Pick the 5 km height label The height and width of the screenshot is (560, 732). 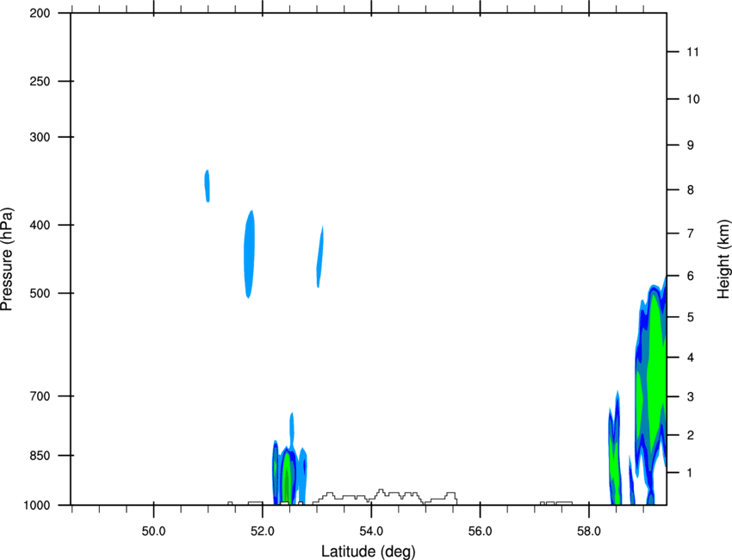click(691, 317)
